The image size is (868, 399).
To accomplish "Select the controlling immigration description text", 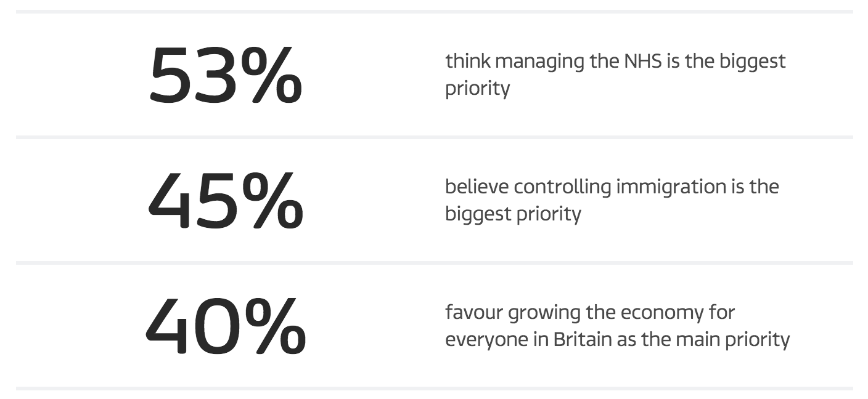I will [612, 200].
